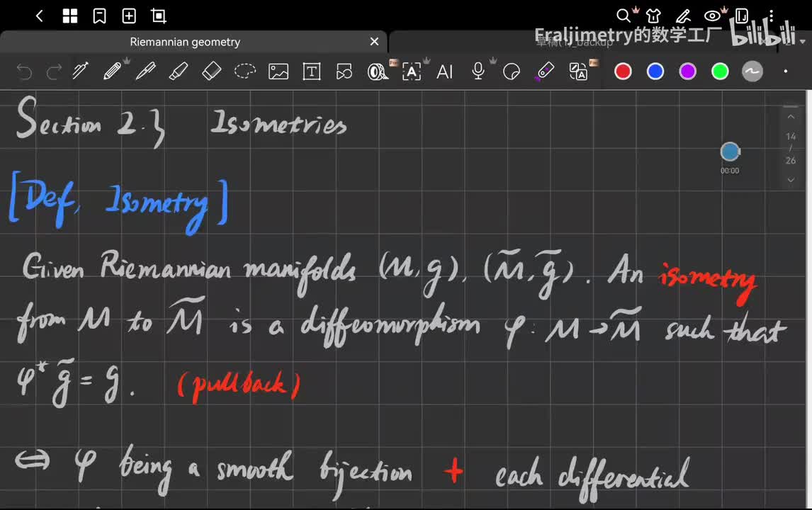Open the theme shirt icon
The height and width of the screenshot is (510, 812).
(x=653, y=16)
